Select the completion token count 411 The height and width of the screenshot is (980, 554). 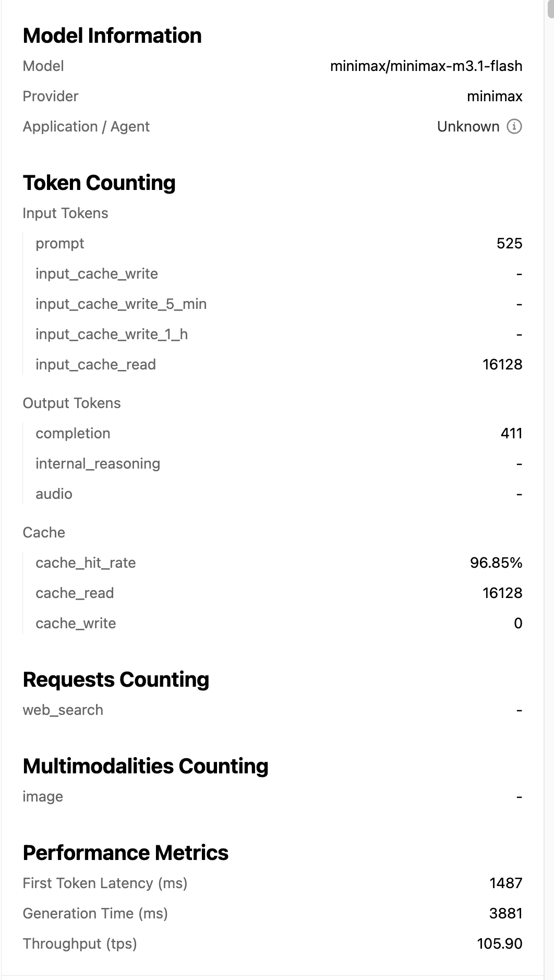tap(511, 434)
